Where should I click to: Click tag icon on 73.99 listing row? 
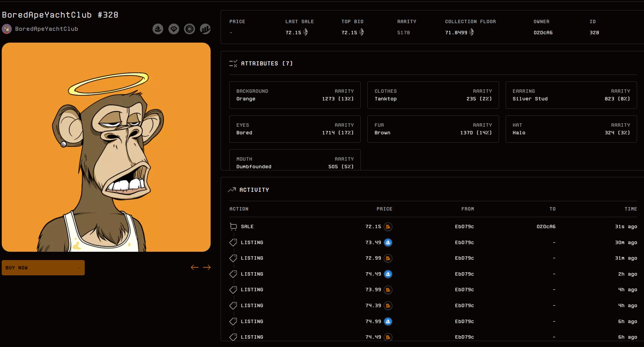pos(233,290)
